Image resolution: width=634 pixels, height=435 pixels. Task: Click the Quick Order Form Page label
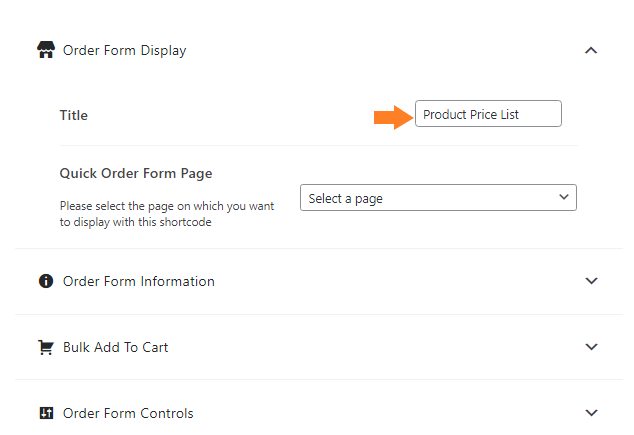[x=136, y=173]
